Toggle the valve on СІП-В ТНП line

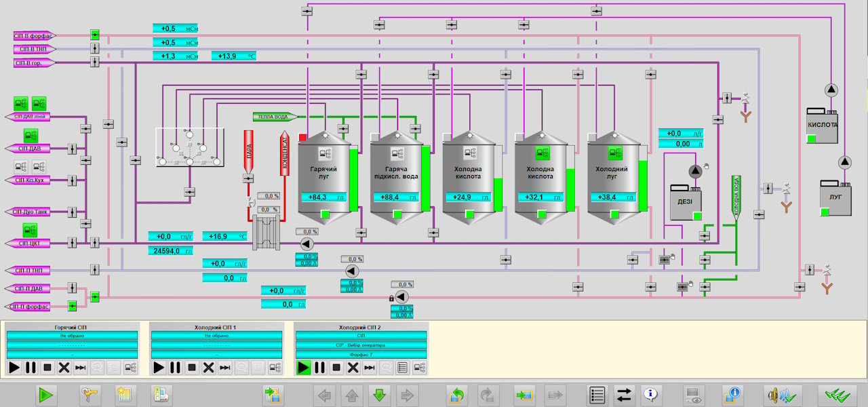pos(95,49)
